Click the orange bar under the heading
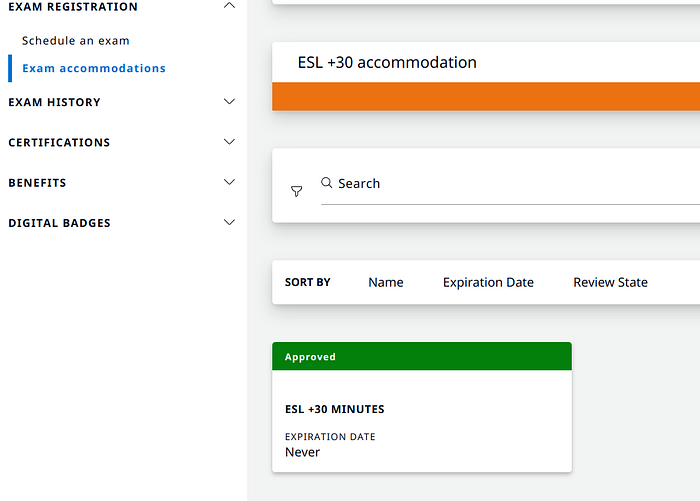This screenshot has width=700, height=501. 485,96
